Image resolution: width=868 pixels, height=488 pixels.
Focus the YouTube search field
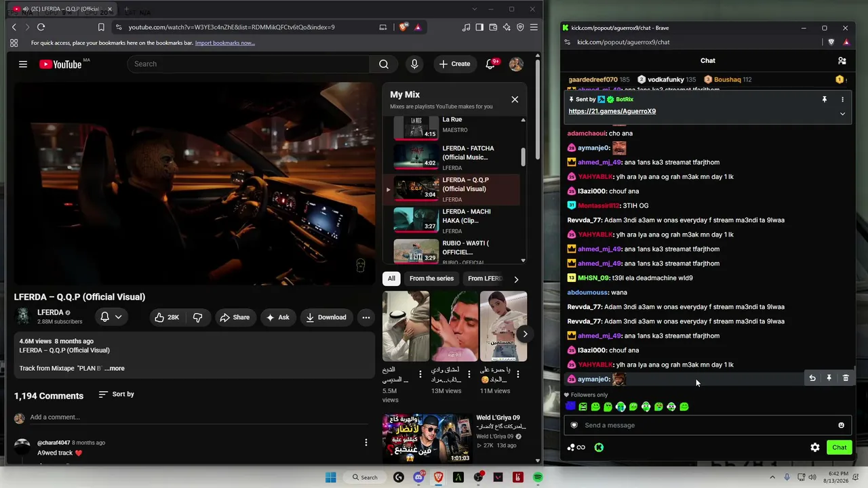click(x=248, y=64)
